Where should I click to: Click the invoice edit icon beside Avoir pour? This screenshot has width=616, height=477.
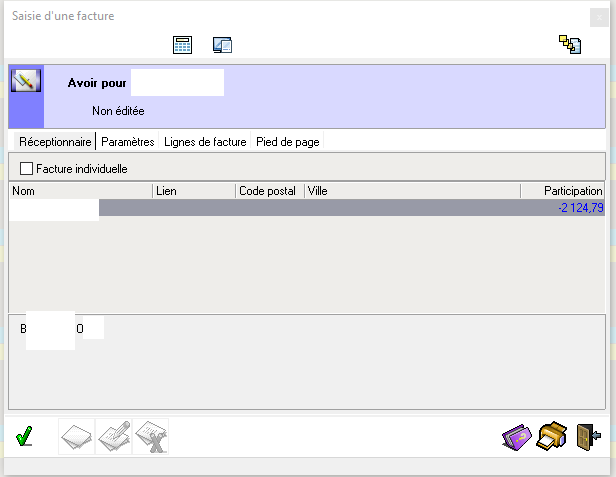[x=25, y=81]
